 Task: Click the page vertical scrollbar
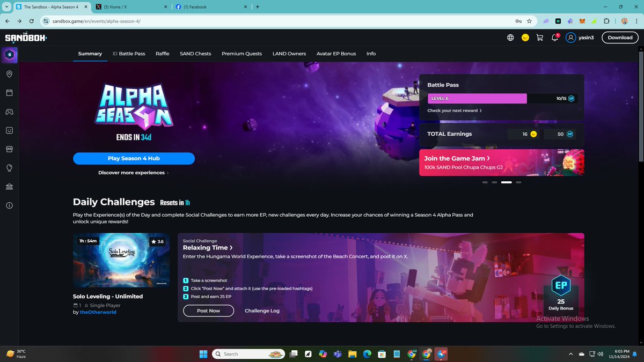pos(641,107)
